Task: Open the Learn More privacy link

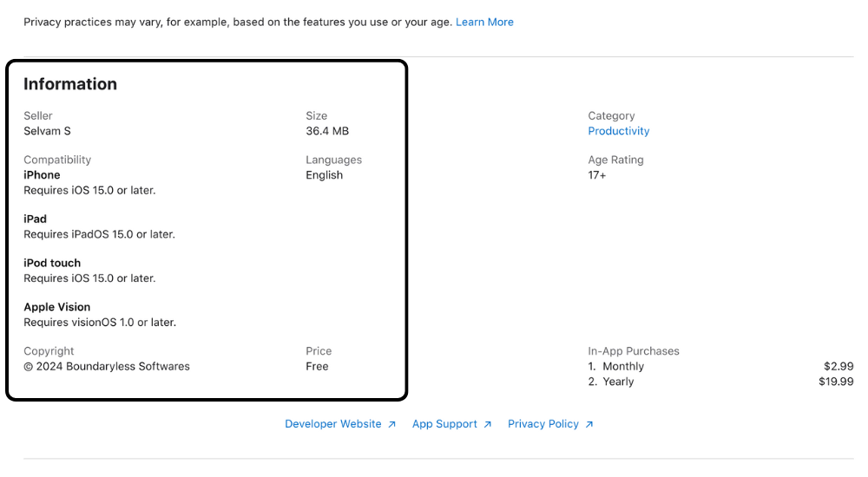Action: [x=484, y=22]
